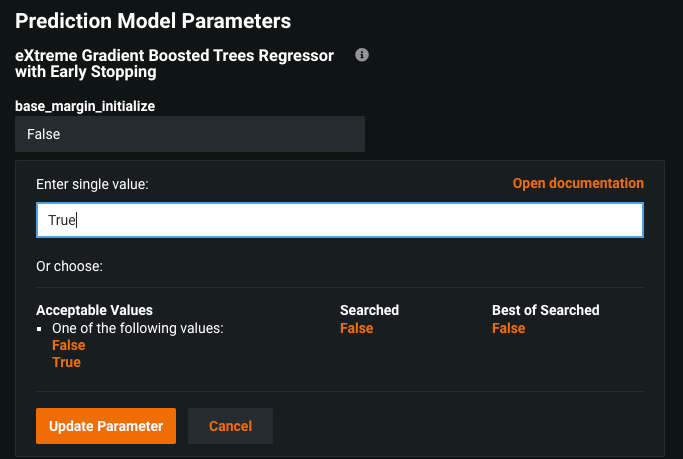The height and width of the screenshot is (459, 683).
Task: Select False under Acceptable Values
Action: point(69,345)
